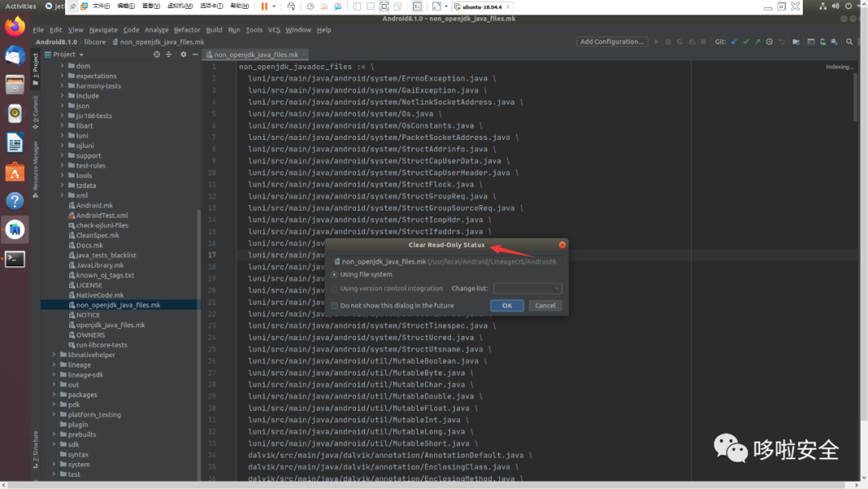The image size is (868, 489).
Task: Click the Stop square icon
Action: 703,42
